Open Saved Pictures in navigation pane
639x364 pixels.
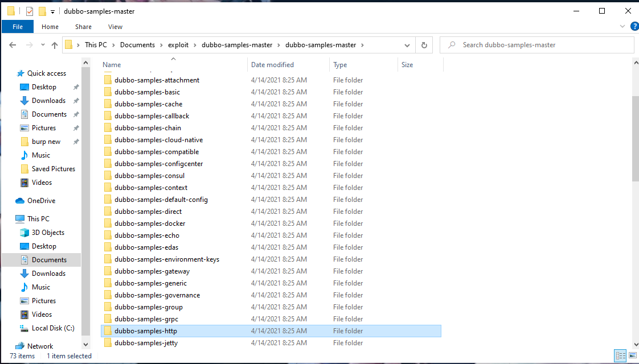pos(54,169)
